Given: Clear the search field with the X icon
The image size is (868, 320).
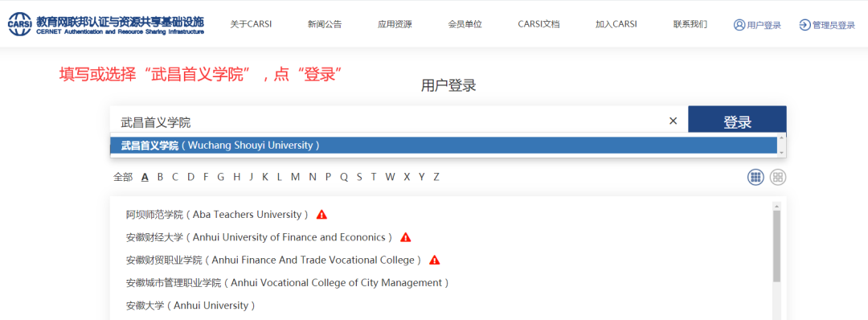Looking at the screenshot, I should tap(674, 121).
